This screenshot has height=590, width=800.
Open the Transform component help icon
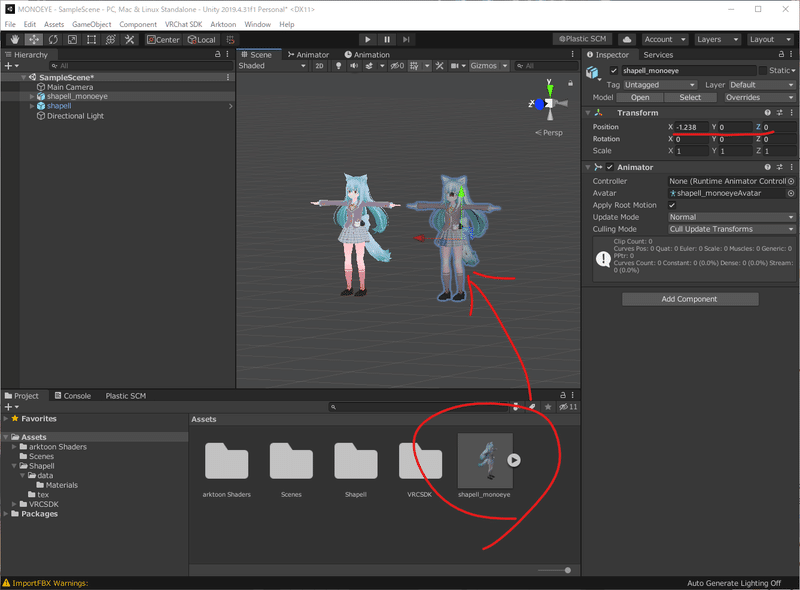(767, 112)
